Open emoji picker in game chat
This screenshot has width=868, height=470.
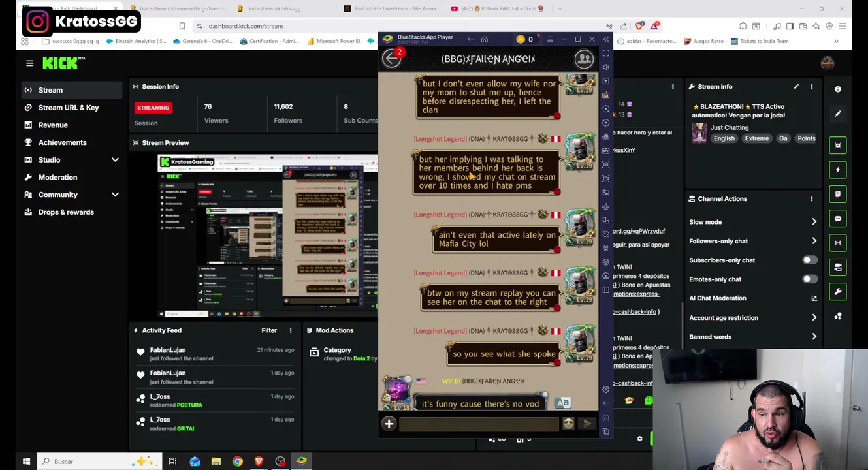pyautogui.click(x=568, y=424)
